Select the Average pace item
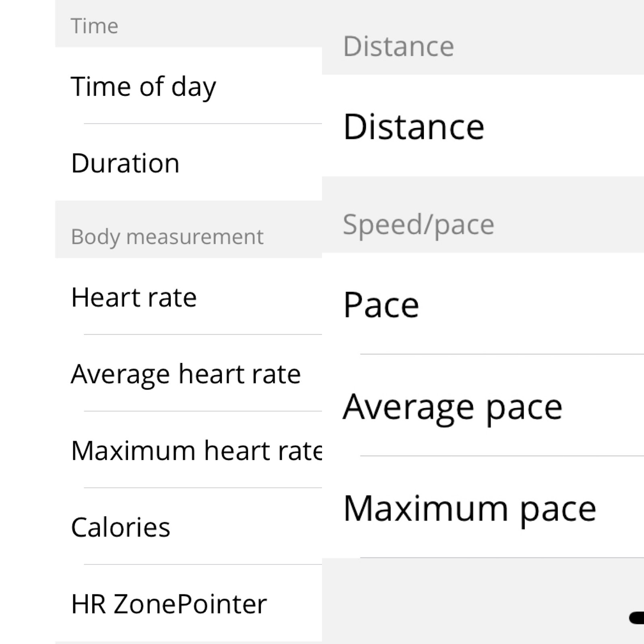This screenshot has width=644, height=644. (452, 407)
